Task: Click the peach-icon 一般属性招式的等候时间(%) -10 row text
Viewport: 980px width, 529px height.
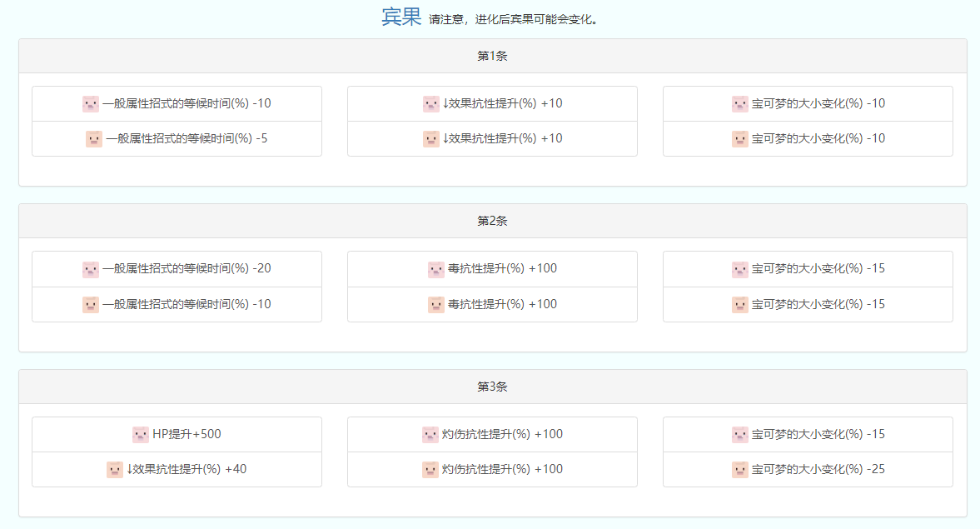Action: point(187,304)
